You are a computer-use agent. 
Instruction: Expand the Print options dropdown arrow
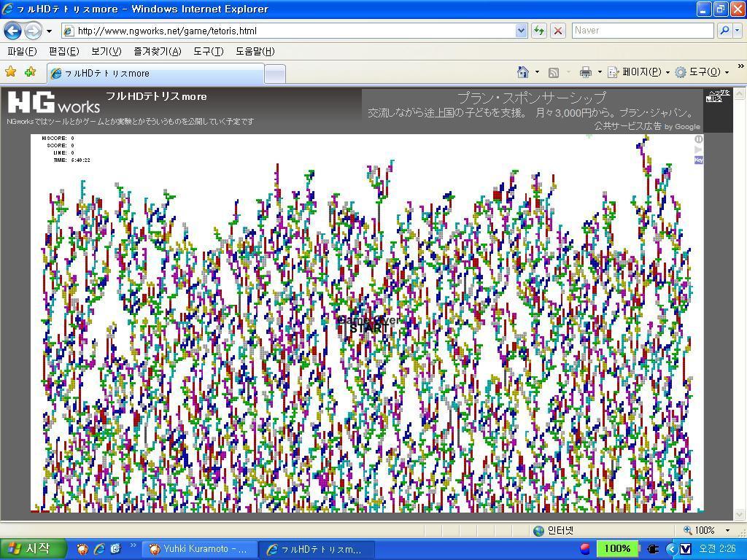click(x=600, y=72)
